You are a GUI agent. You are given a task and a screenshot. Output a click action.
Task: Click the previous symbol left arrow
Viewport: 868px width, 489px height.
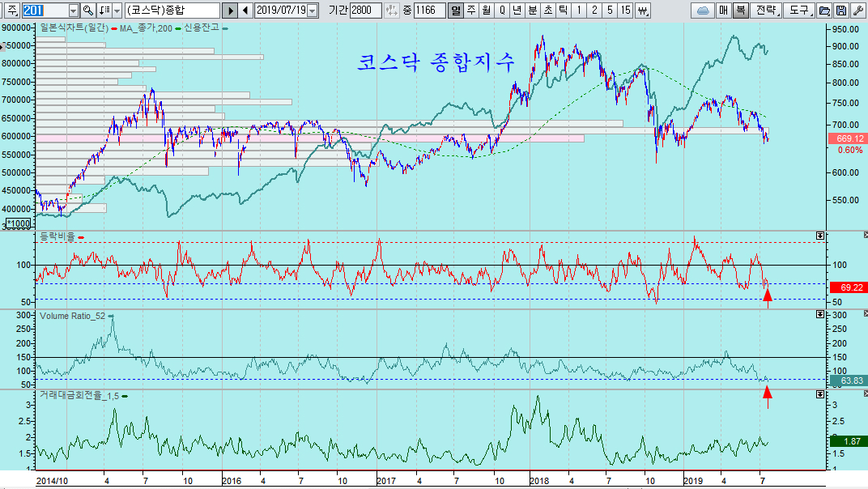pyautogui.click(x=245, y=11)
